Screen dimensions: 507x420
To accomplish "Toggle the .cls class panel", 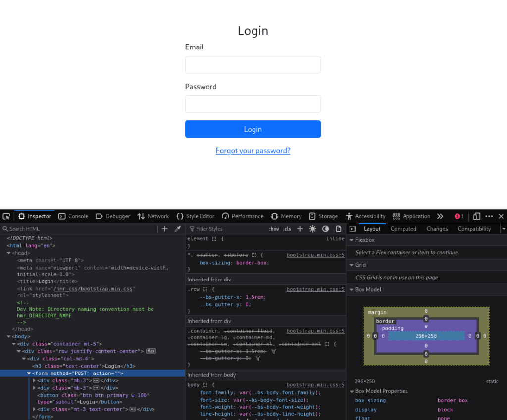I will point(286,229).
